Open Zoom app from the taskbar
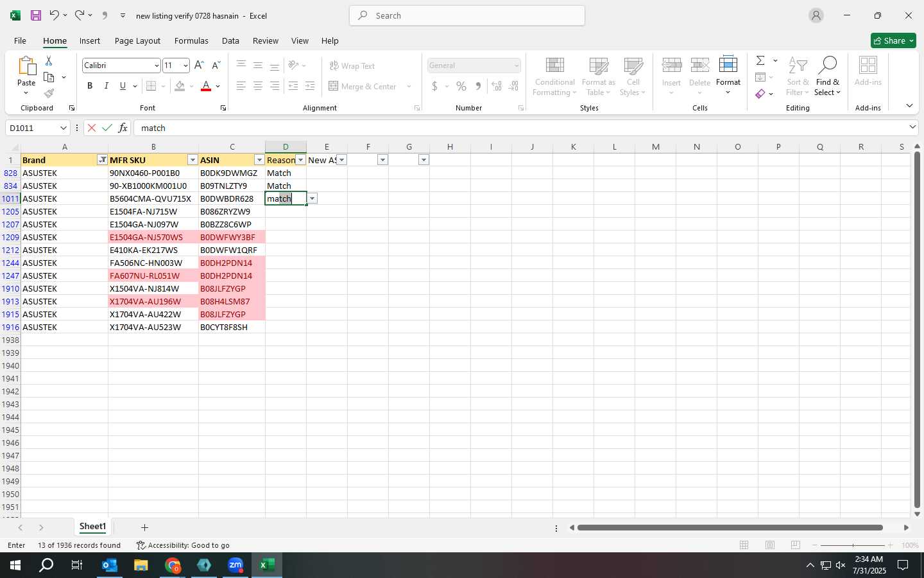This screenshot has height=578, width=924. click(x=235, y=565)
